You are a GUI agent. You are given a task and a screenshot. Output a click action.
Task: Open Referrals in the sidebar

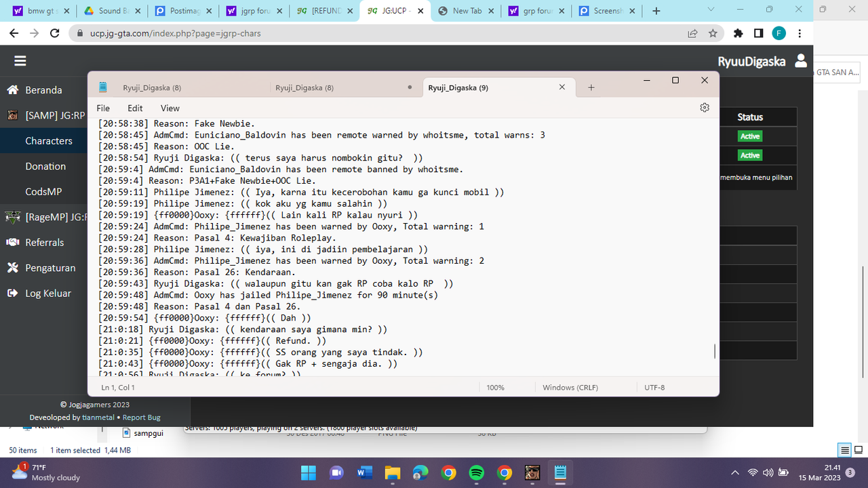click(43, 243)
